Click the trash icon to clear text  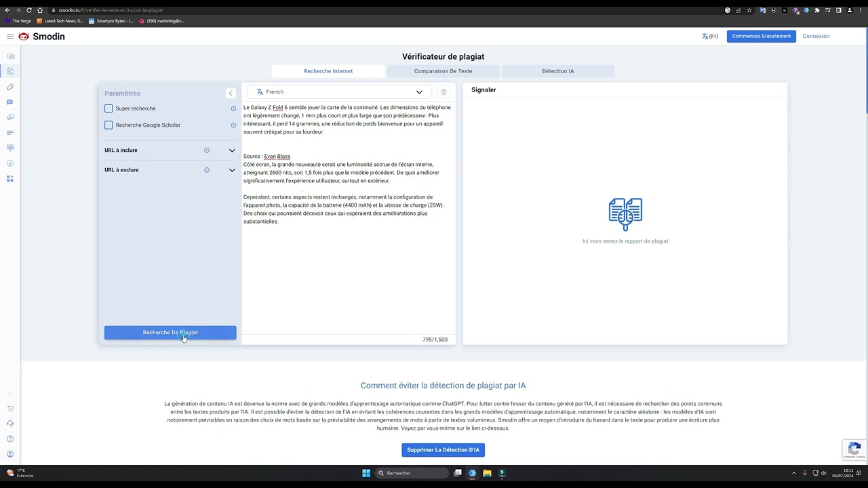tap(443, 92)
